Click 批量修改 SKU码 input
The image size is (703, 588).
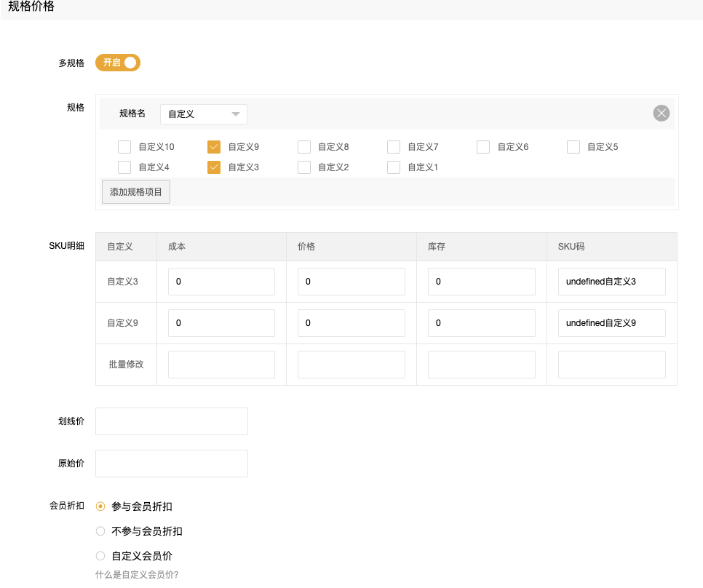click(611, 365)
